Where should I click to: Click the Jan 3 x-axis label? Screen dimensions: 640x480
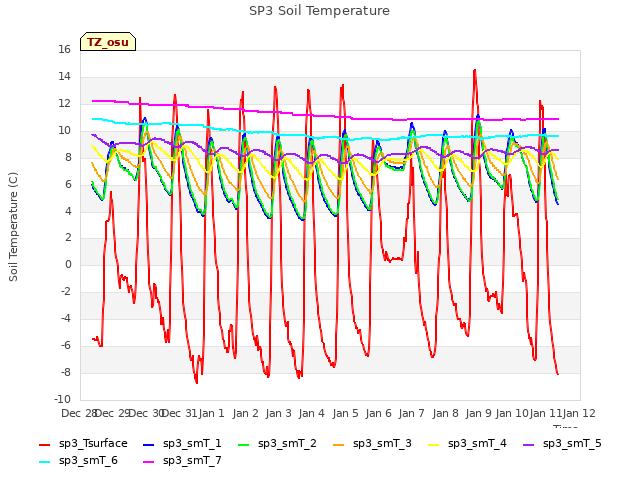pos(279,413)
